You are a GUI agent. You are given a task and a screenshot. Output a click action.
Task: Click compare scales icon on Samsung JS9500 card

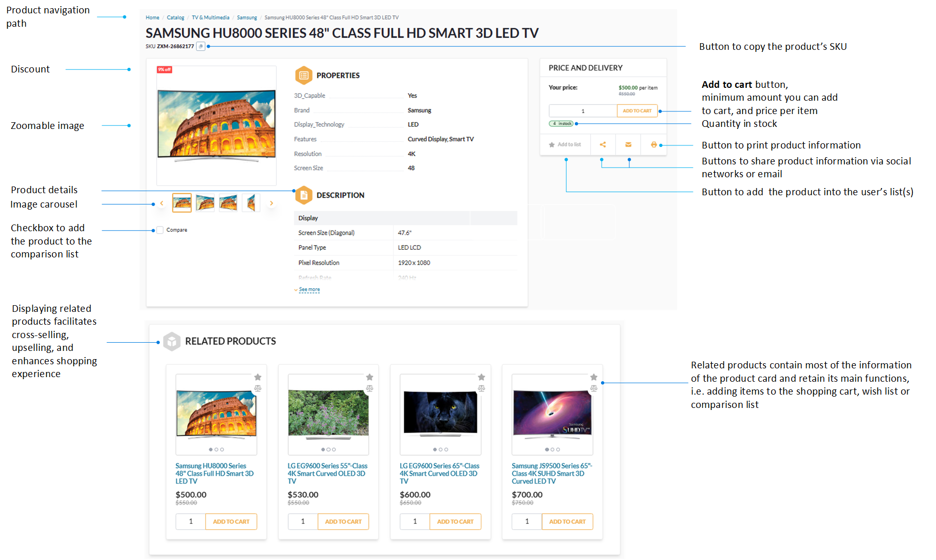click(x=594, y=388)
